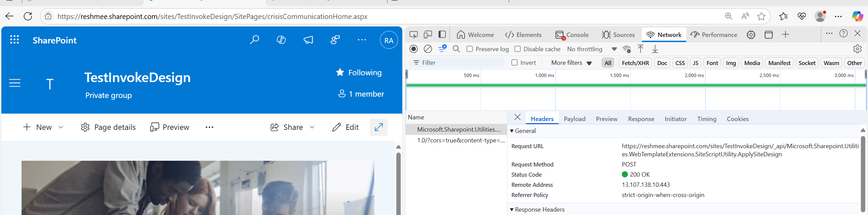Open Network settings gear icon
The height and width of the screenshot is (215, 868).
[x=857, y=49]
